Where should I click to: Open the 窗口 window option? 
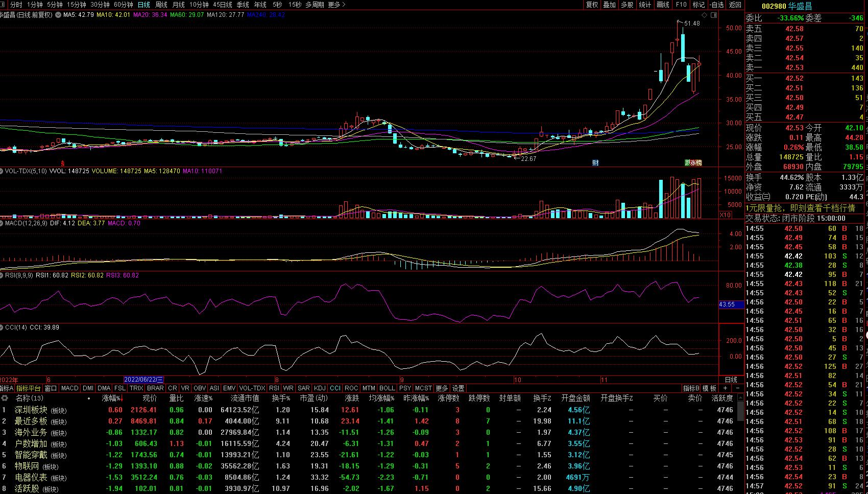(51, 388)
